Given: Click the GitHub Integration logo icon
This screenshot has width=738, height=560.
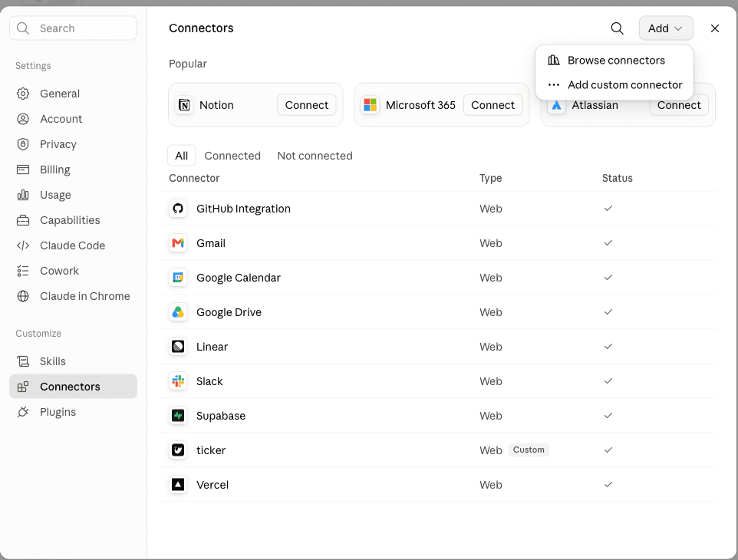Looking at the screenshot, I should point(178,209).
